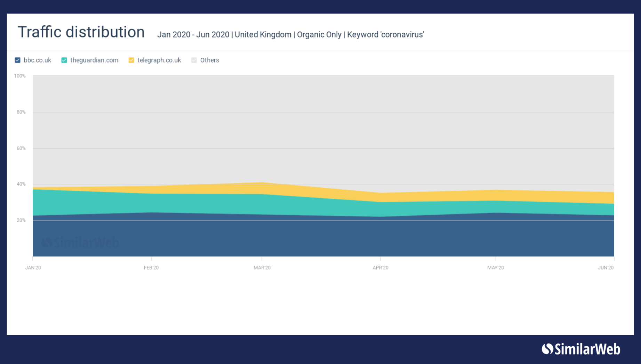
Task: Click the 20% y-axis label
Action: pyautogui.click(x=21, y=220)
